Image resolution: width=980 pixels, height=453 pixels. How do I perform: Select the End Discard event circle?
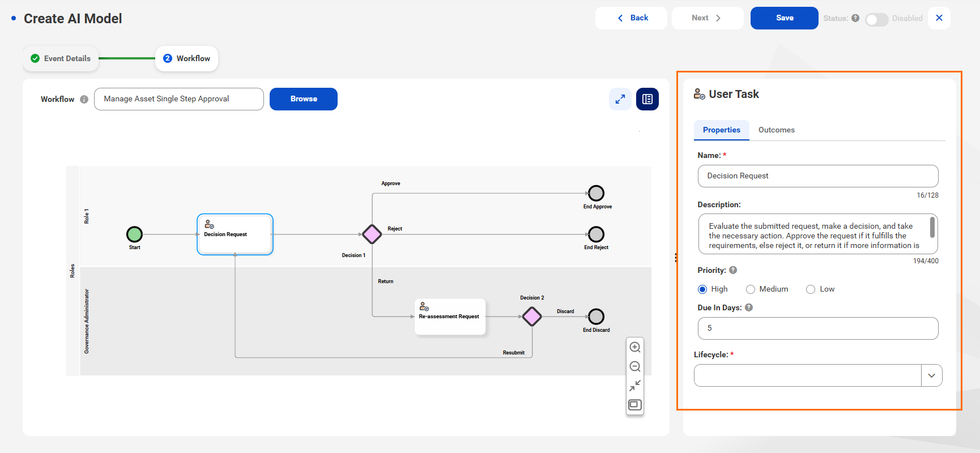click(596, 317)
